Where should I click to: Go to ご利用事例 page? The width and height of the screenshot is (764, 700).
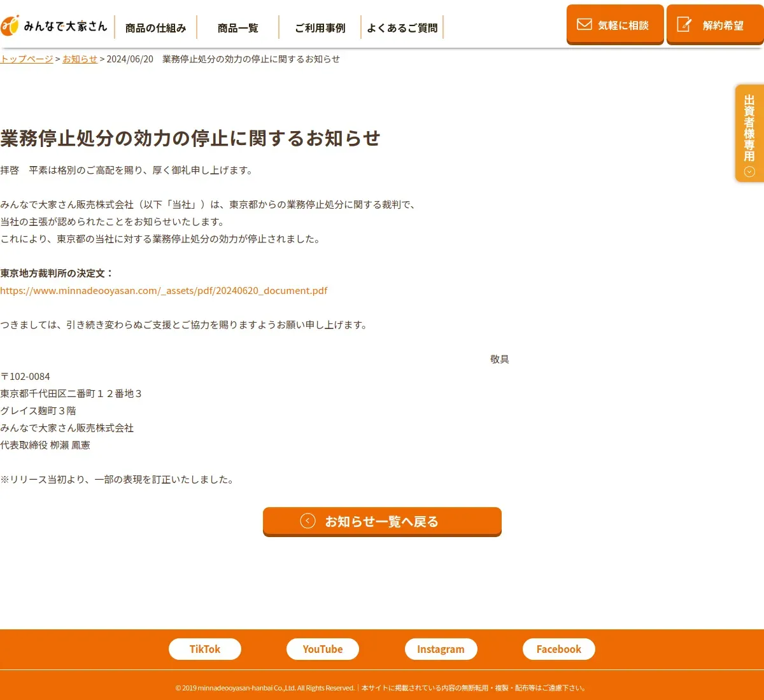[320, 28]
